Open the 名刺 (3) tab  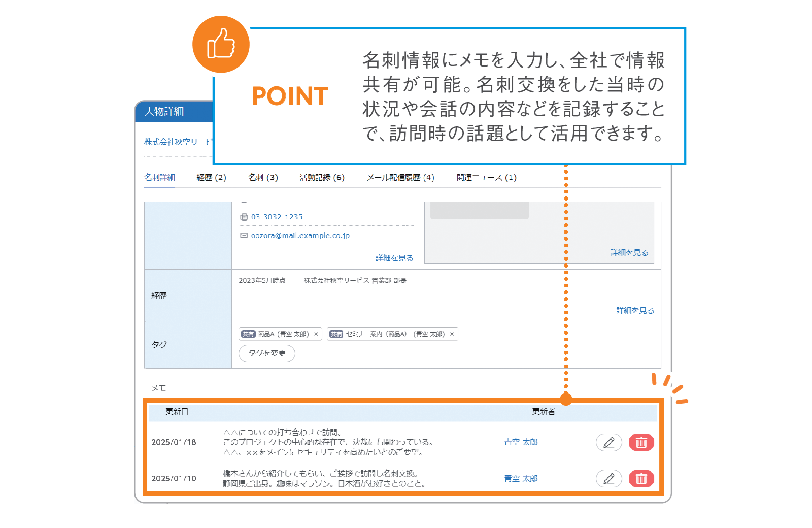coord(263,177)
